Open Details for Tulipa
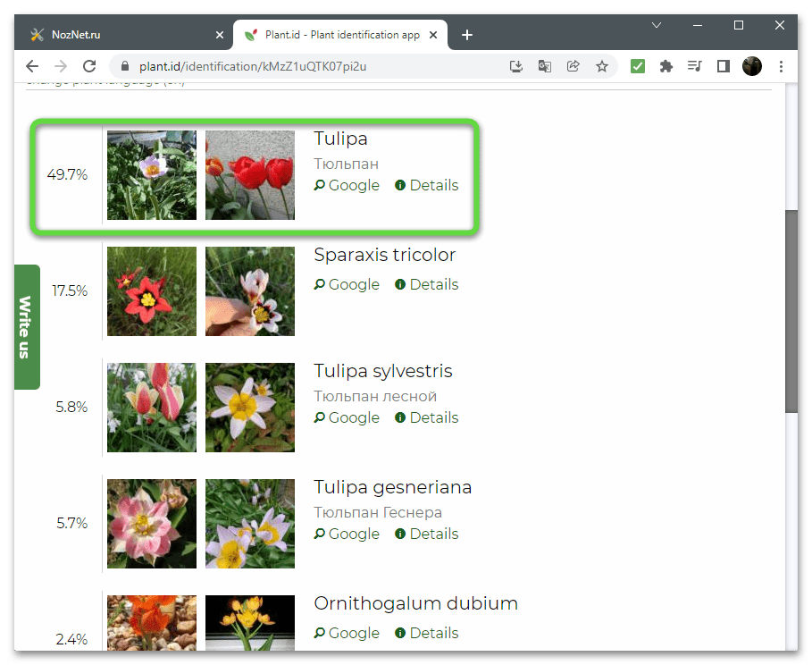812x665 pixels. (x=427, y=185)
